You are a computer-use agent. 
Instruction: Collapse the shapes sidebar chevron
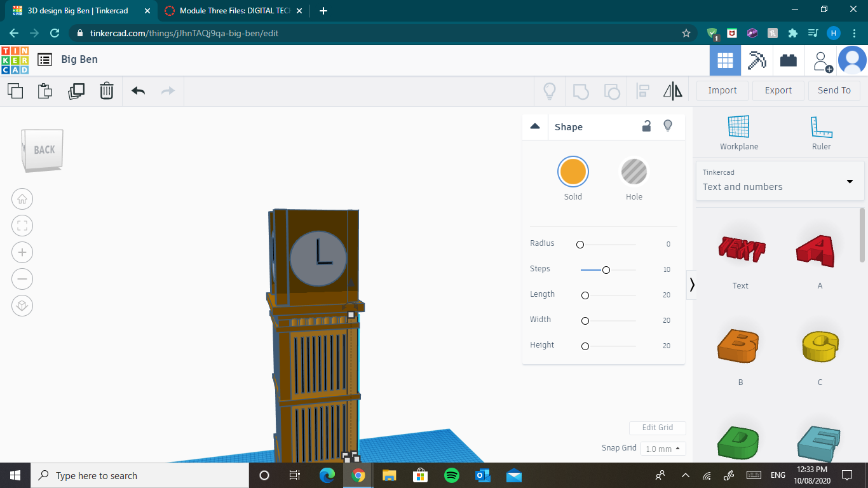[x=692, y=285]
